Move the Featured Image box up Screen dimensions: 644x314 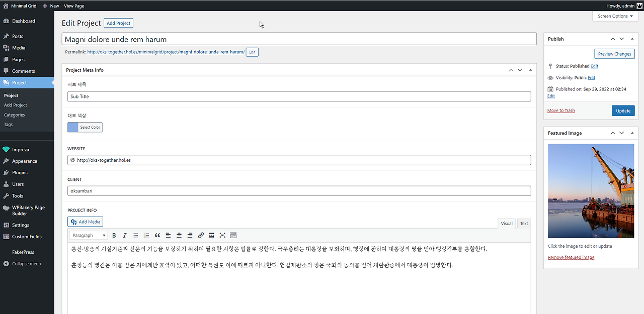click(x=613, y=133)
